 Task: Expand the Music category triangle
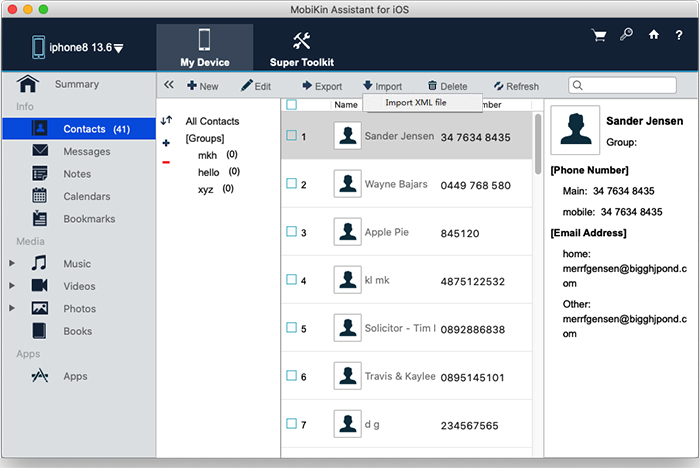(12, 263)
